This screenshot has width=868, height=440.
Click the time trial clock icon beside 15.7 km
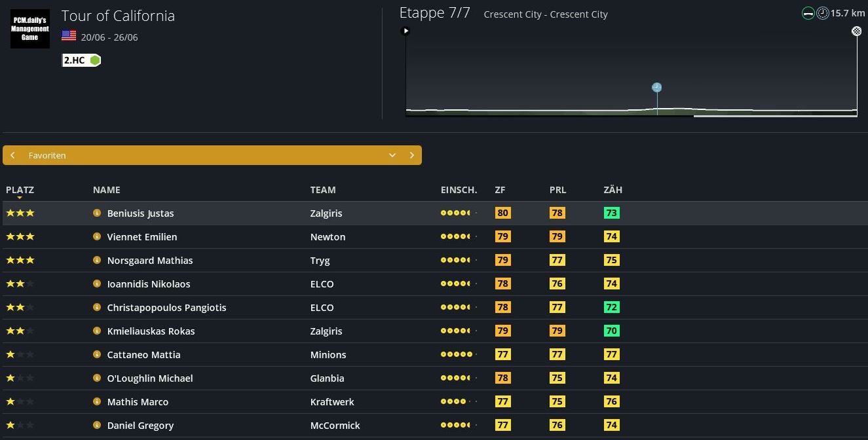[822, 13]
